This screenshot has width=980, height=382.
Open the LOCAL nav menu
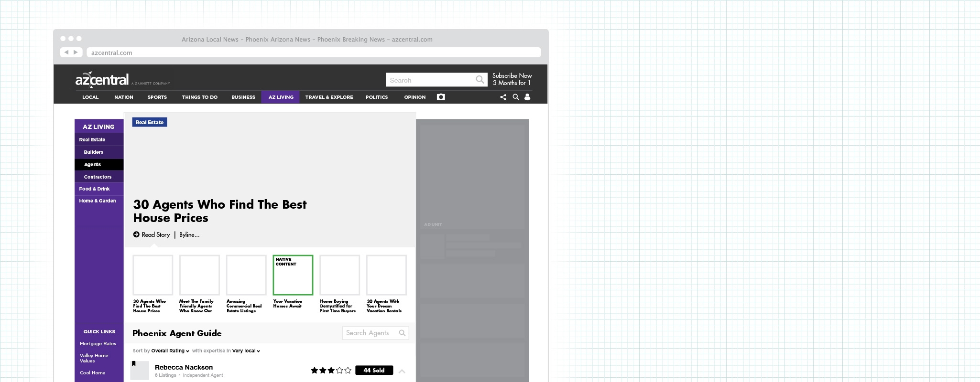[x=90, y=97]
